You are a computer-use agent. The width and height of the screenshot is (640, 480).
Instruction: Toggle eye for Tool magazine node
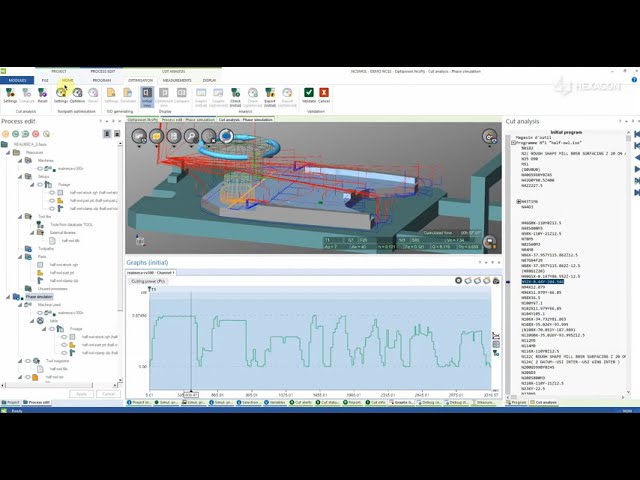(28, 361)
